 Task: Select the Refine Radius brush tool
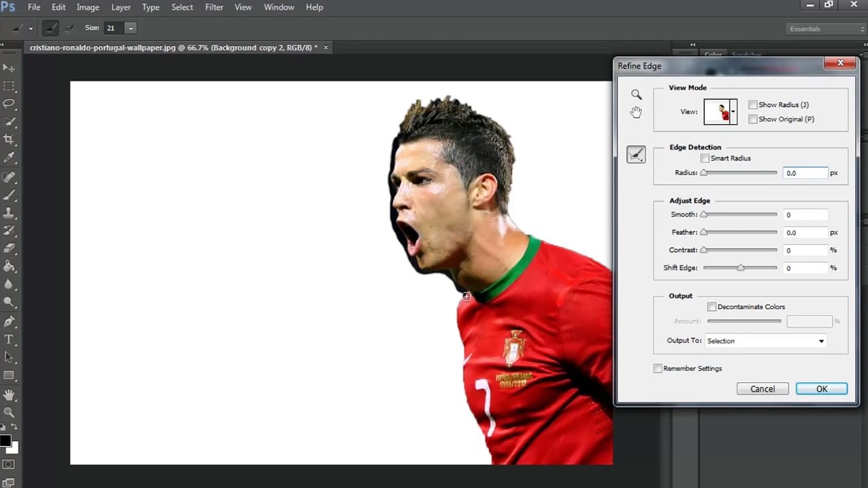636,155
